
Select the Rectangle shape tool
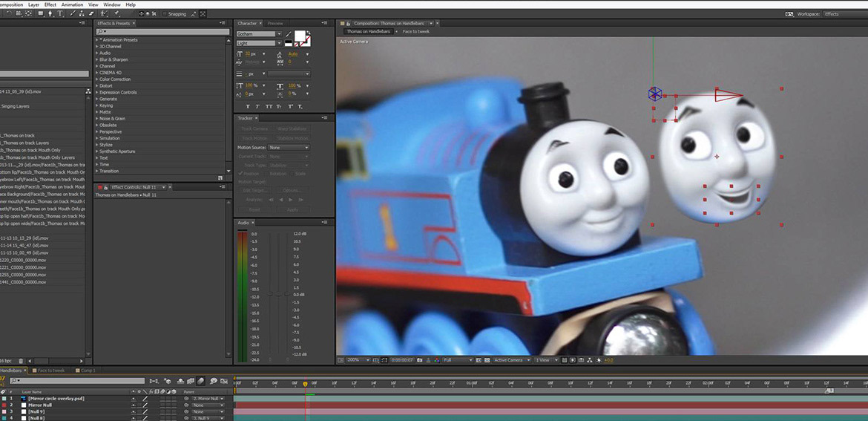40,13
